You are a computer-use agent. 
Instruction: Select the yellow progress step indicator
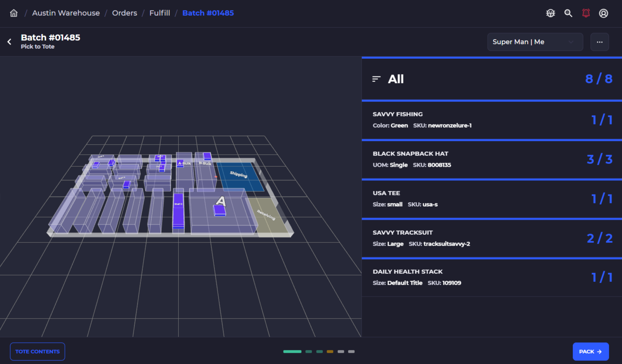[330, 352]
